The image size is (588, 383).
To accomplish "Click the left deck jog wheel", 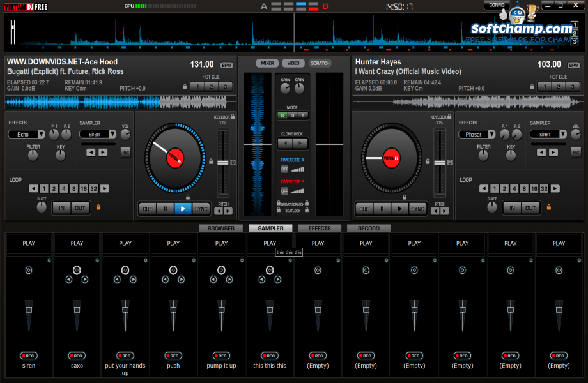I will [174, 158].
